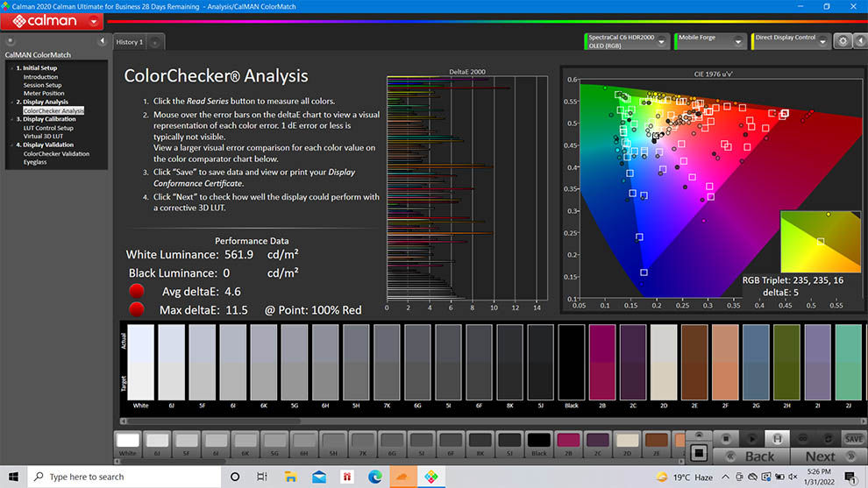Select the 2F comparator swatch
The height and width of the screenshot is (488, 868).
tap(725, 362)
